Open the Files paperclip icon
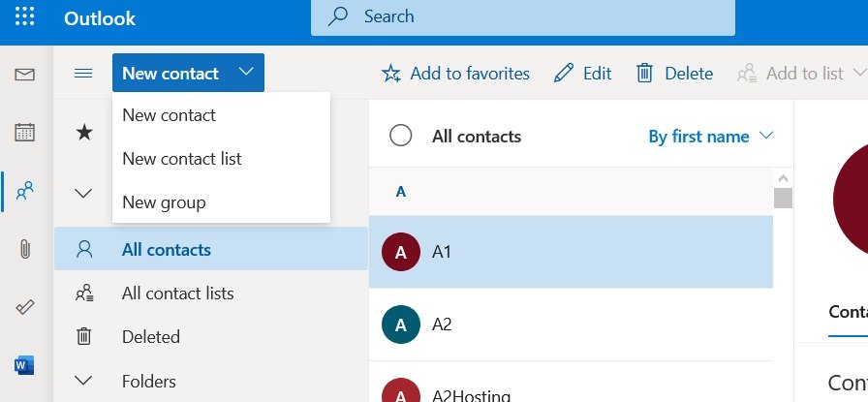This screenshot has width=868, height=402. pos(25,249)
